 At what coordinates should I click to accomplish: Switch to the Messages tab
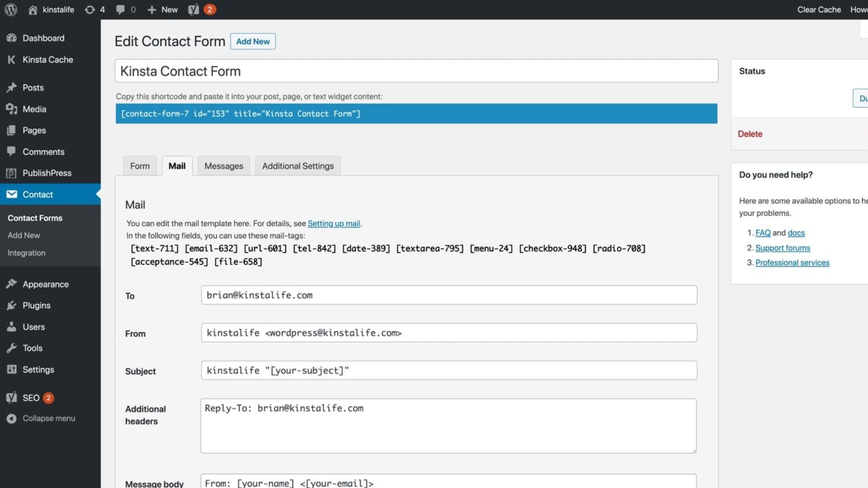click(224, 166)
